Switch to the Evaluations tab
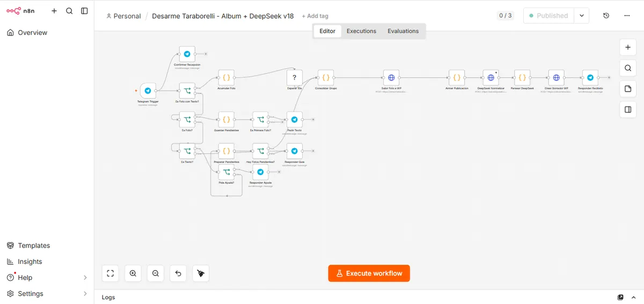Screen dimensions: 644x304 [403, 31]
